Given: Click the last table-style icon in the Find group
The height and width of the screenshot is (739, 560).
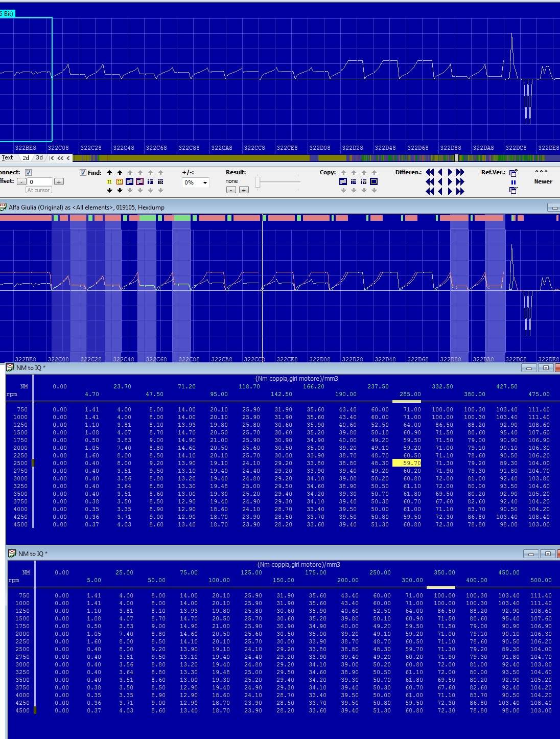Looking at the screenshot, I should [x=160, y=181].
